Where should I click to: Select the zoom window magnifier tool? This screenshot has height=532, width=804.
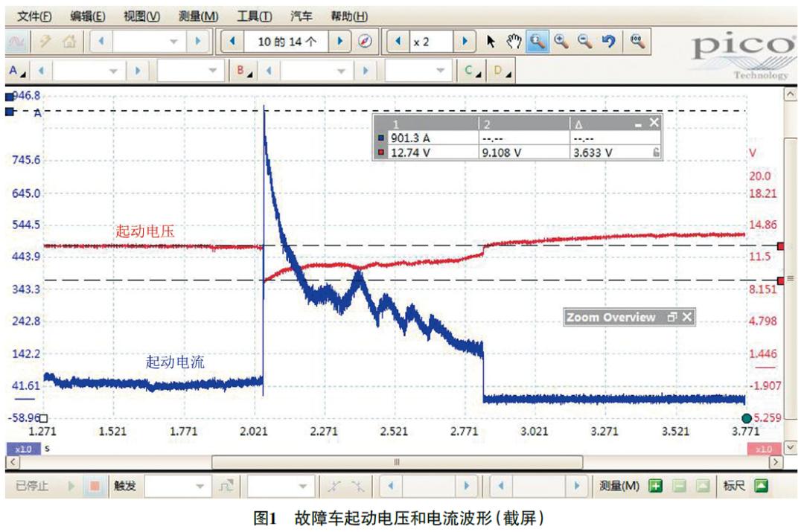pyautogui.click(x=537, y=42)
